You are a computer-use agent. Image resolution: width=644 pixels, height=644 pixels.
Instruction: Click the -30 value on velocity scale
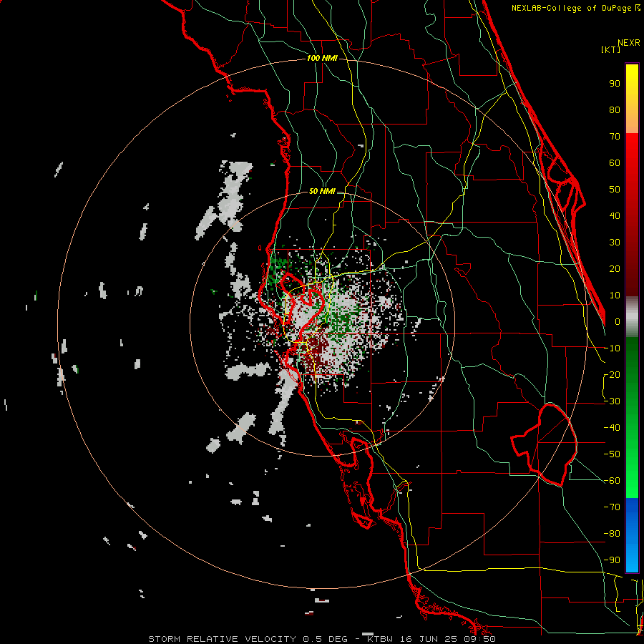[x=612, y=401]
